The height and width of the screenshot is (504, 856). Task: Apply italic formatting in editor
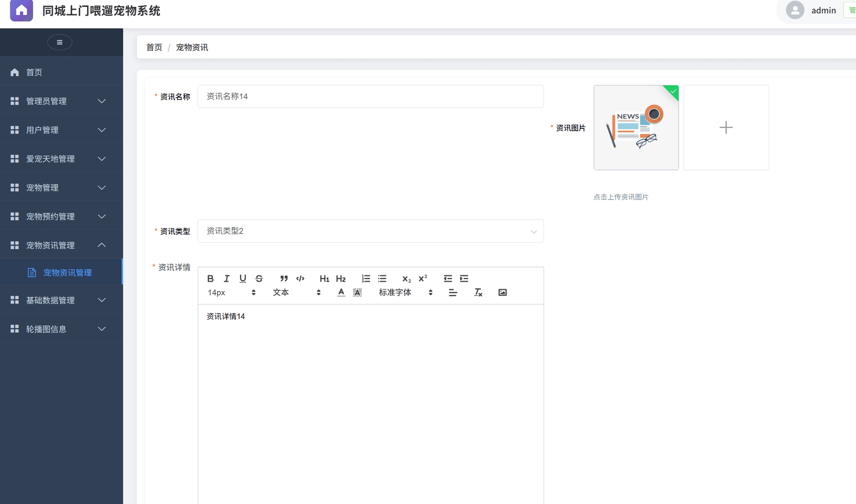click(x=226, y=279)
